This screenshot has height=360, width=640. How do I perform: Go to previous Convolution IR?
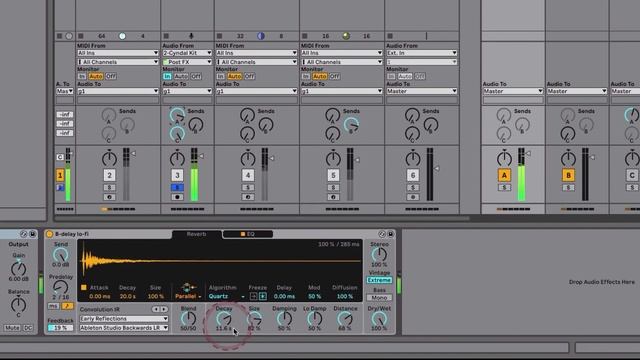click(156, 309)
